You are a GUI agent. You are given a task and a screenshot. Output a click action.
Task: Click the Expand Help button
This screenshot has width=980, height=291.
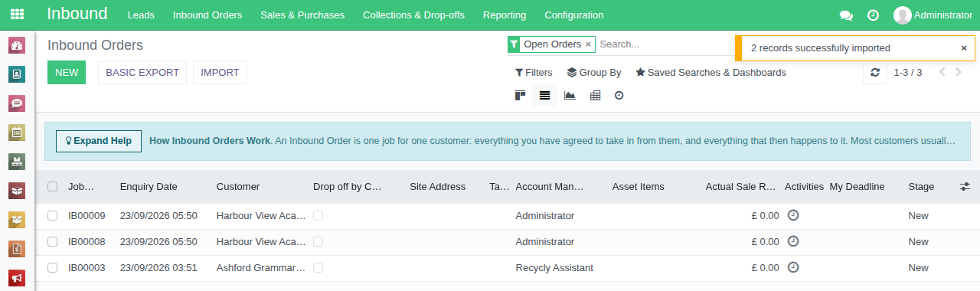(x=99, y=141)
